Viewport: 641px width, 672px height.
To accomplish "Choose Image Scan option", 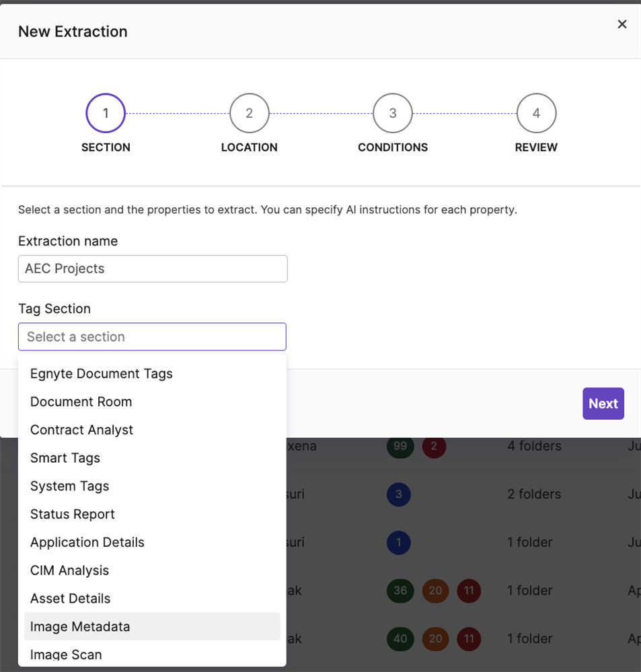I will point(152,655).
